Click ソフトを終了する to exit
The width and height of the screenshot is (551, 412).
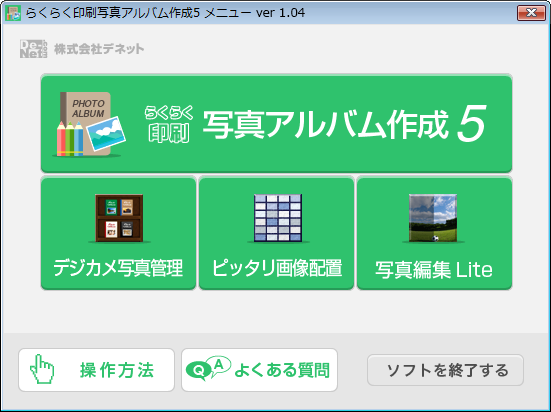pyautogui.click(x=445, y=370)
